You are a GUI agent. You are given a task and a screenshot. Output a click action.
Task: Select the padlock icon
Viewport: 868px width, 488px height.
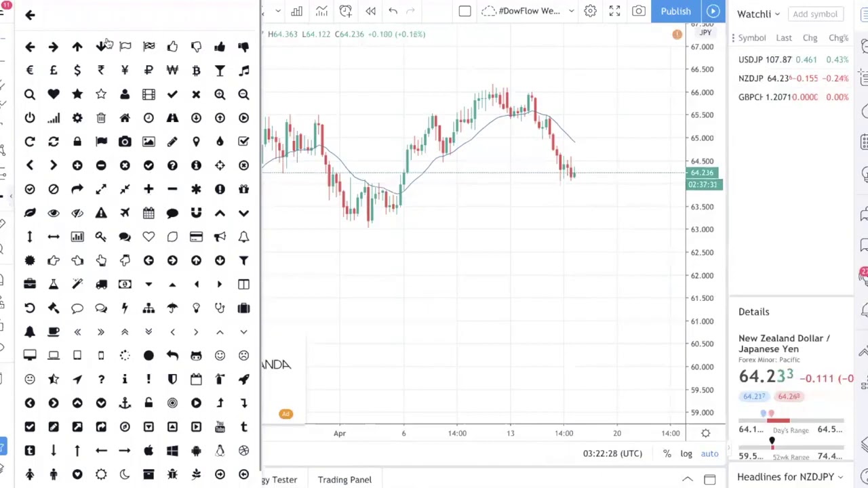coord(77,142)
